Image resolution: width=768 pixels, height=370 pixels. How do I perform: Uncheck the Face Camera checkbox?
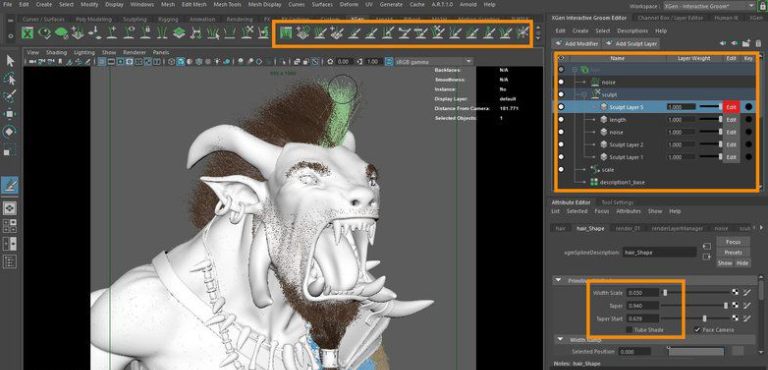[x=696, y=330]
